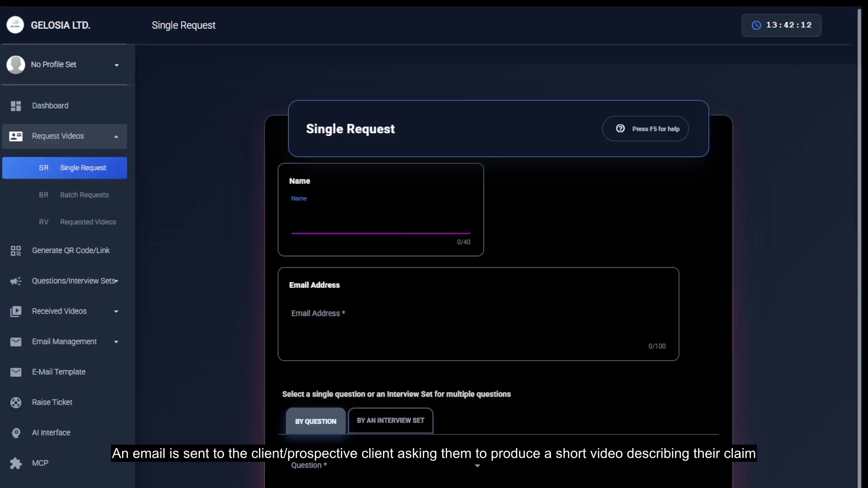868x488 pixels.
Task: Open the Raise Ticket page
Action: pos(65,403)
